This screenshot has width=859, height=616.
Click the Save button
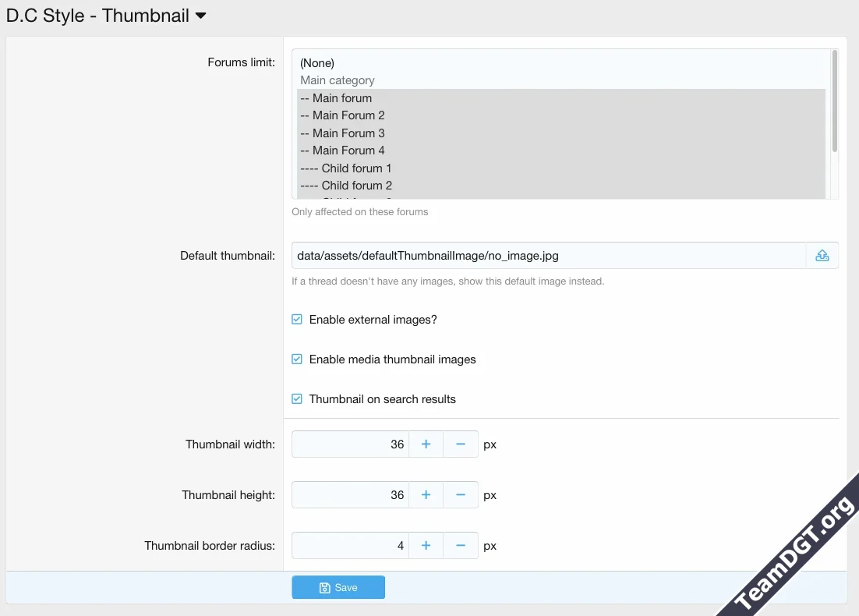click(x=338, y=588)
